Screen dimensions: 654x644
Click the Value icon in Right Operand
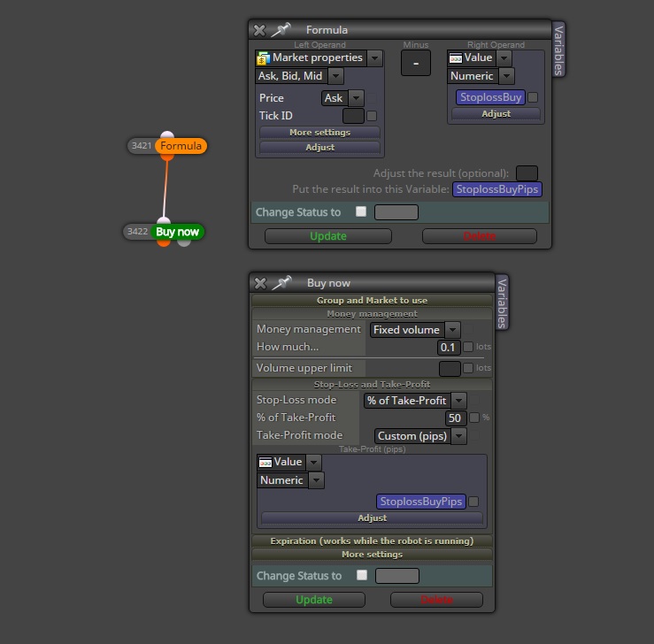pos(456,58)
